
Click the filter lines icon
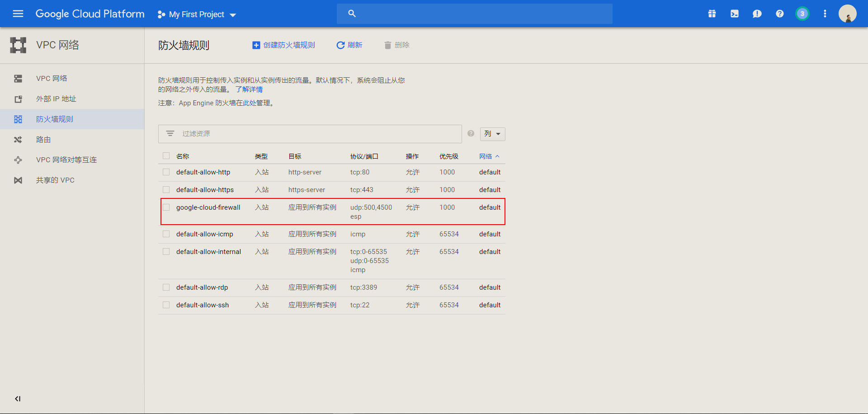click(170, 133)
